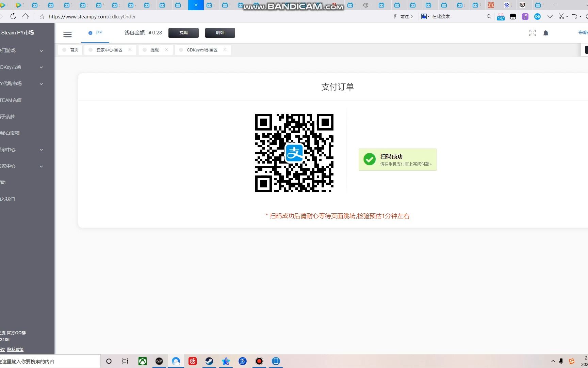Open the purple translate extension icon
588x368 pixels.
[525, 17]
